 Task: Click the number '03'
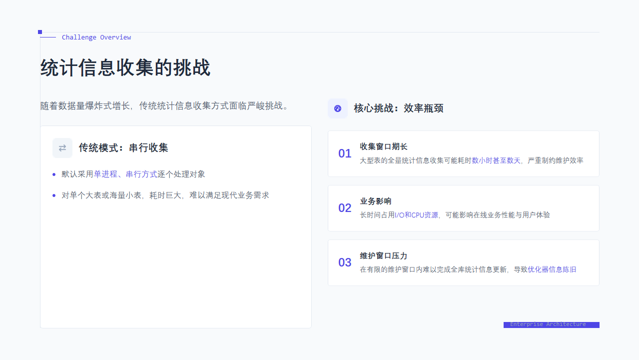pos(345,263)
